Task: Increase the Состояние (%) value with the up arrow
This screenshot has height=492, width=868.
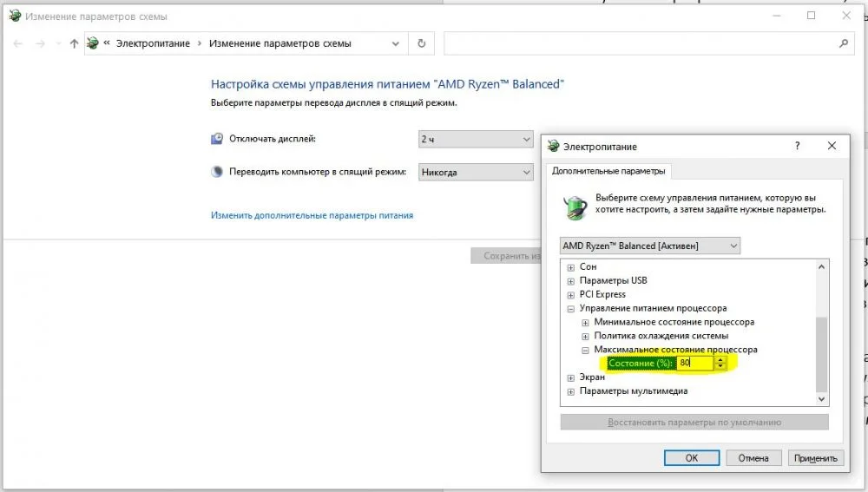Action: 720,360
